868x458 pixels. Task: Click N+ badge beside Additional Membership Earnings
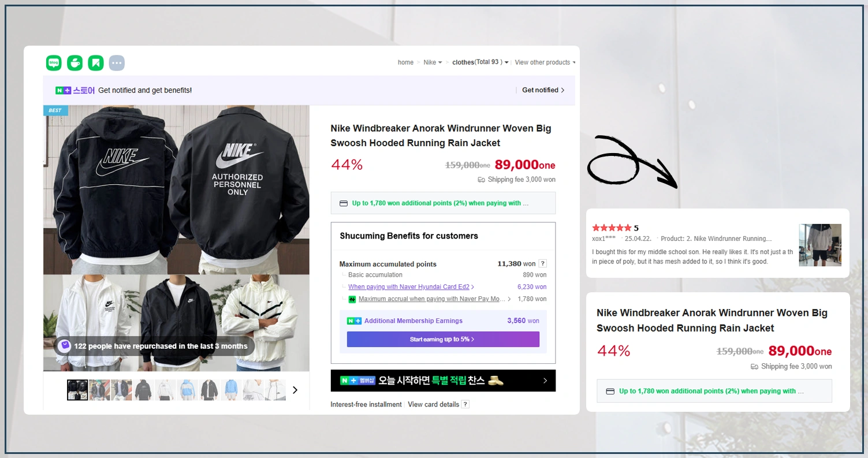point(354,321)
